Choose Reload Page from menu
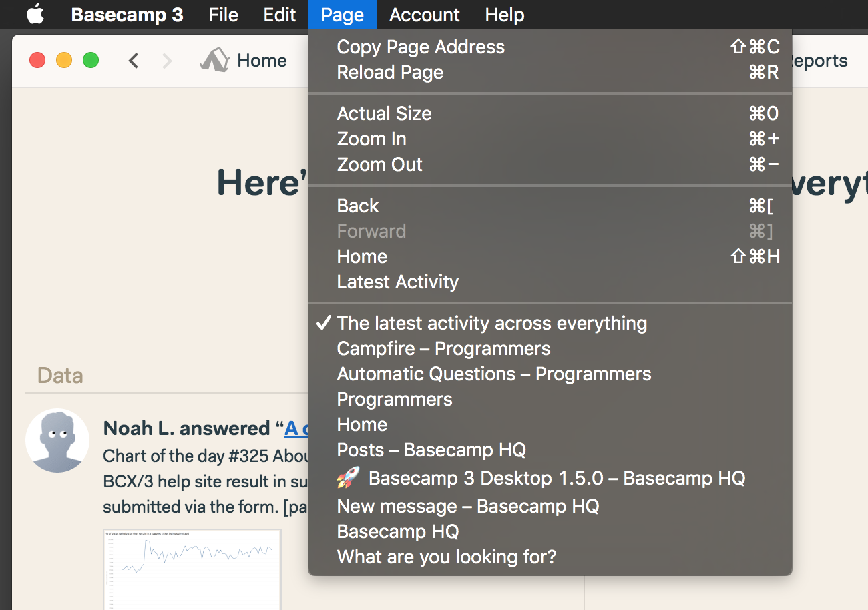Viewport: 868px width, 610px height. click(x=550, y=72)
